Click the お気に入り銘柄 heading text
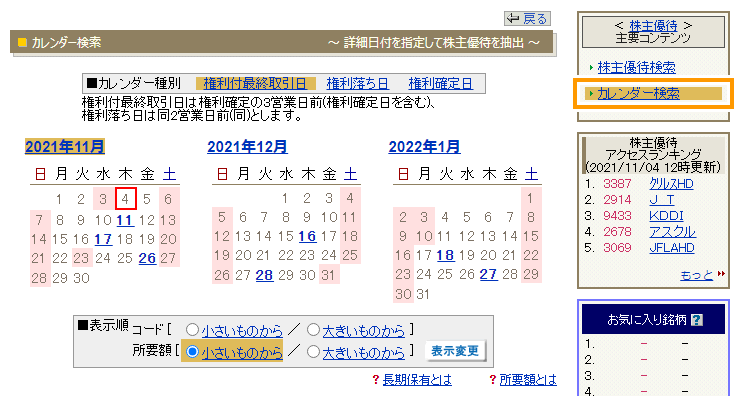The width and height of the screenshot is (738, 396). click(x=647, y=320)
